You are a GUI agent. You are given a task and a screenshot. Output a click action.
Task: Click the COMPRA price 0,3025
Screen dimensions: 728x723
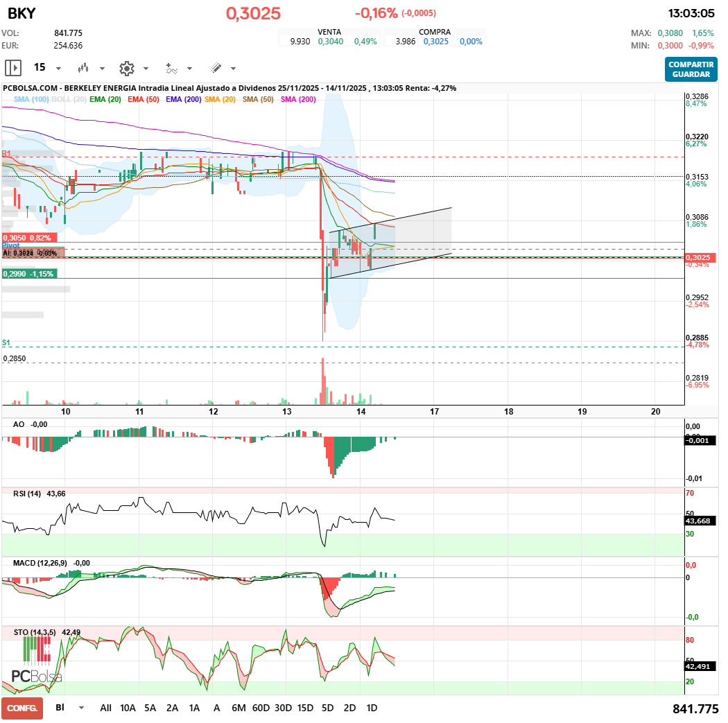click(436, 42)
